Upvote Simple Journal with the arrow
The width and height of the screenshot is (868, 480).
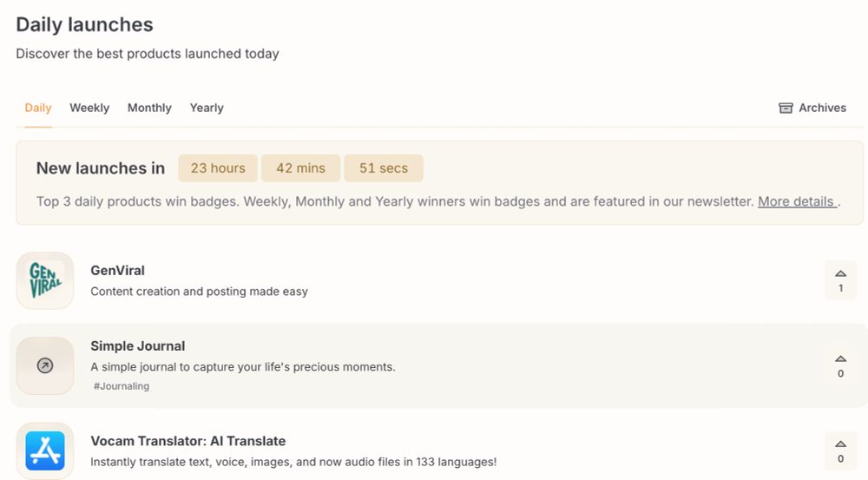point(840,358)
